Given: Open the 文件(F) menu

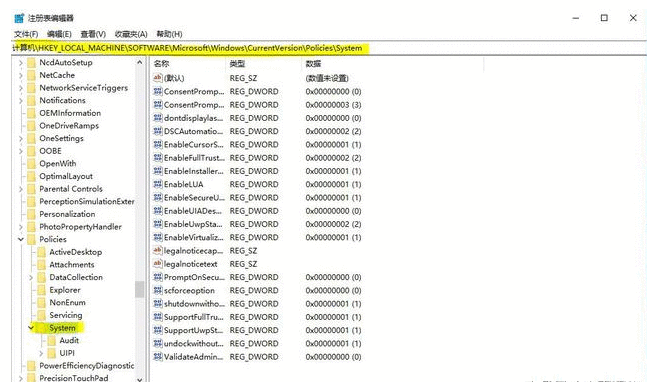Looking at the screenshot, I should tap(26, 34).
